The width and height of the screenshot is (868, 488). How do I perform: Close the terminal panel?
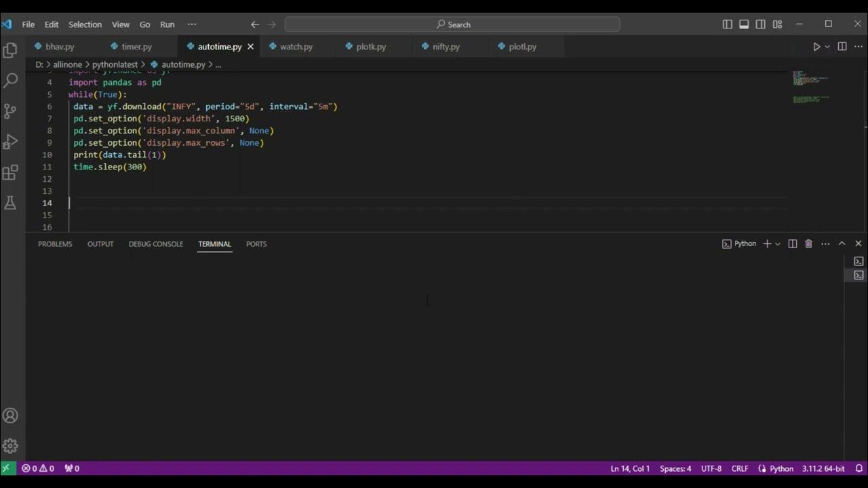tap(859, 244)
